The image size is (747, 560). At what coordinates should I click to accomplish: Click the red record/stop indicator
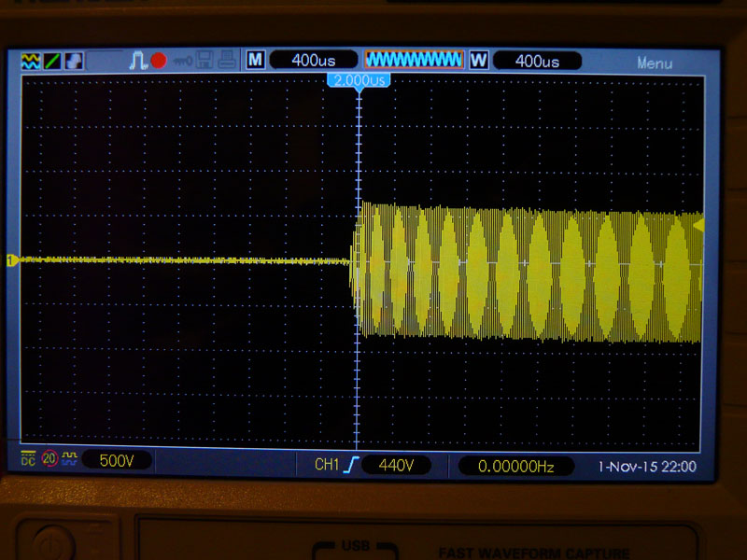tap(158, 61)
